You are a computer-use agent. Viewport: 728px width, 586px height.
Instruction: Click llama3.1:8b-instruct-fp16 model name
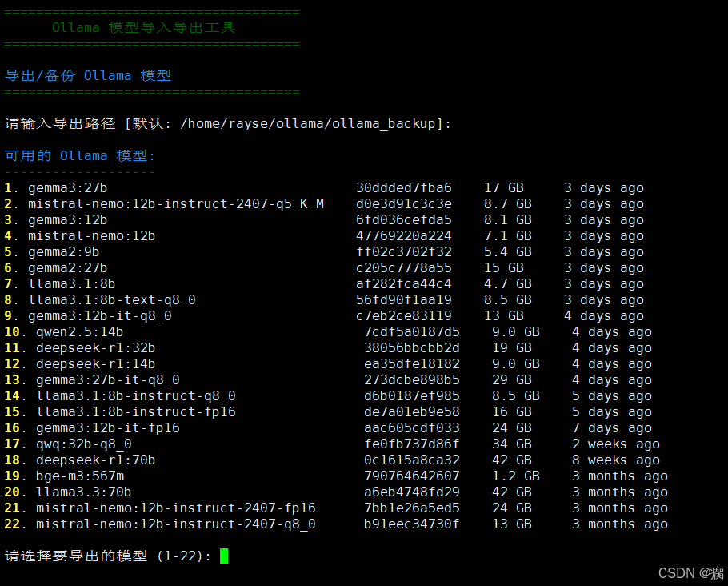click(x=135, y=412)
